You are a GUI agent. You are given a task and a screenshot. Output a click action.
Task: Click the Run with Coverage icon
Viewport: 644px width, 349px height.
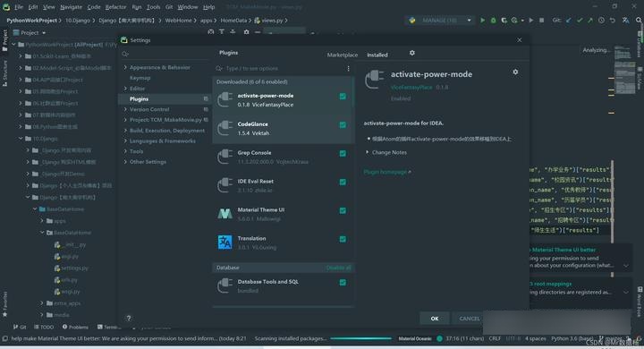tap(504, 21)
